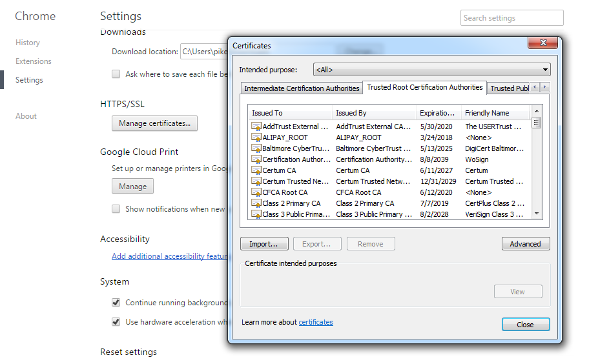
Task: Click the CFCA Root CA Issued By cell
Action: 358,192
